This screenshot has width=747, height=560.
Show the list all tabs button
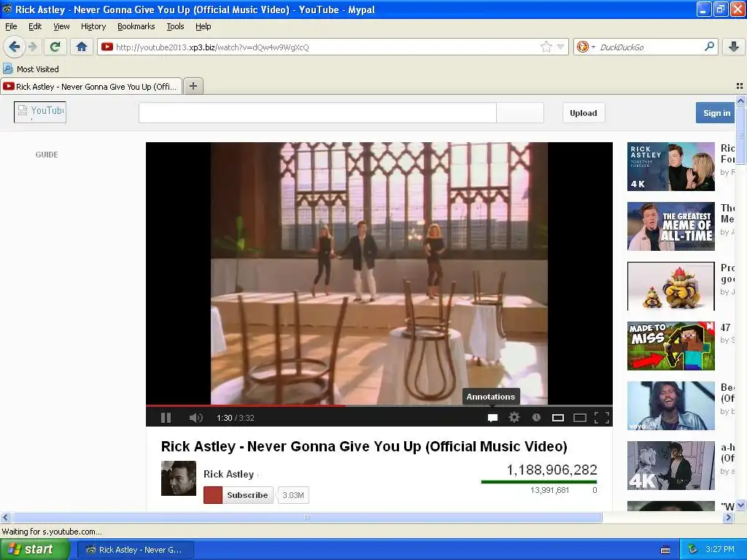point(740,86)
